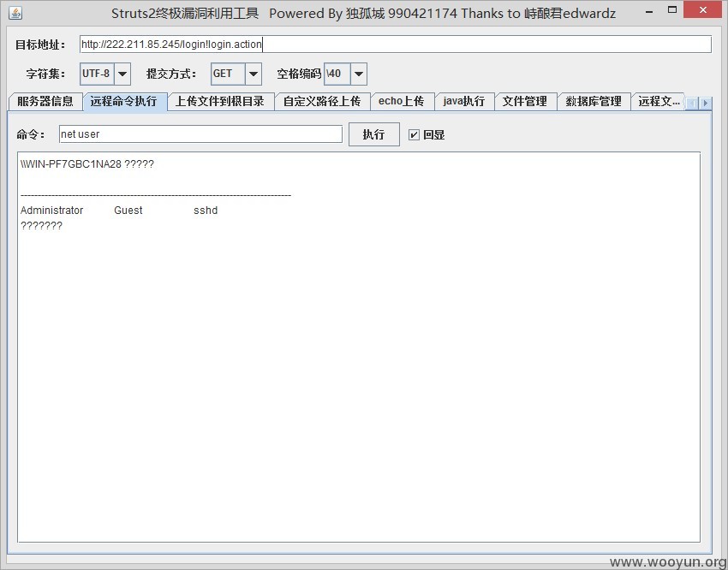The height and width of the screenshot is (570, 728).
Task: Open the 提交方式 GET dropdown
Action: (x=253, y=74)
